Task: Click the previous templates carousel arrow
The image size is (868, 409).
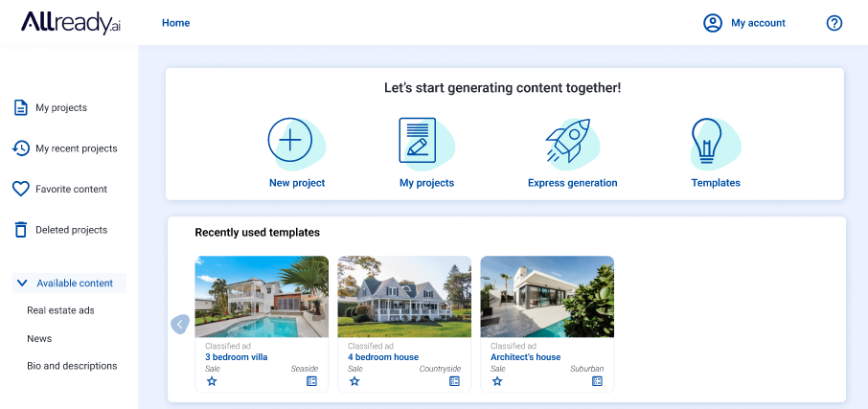Action: (180, 325)
